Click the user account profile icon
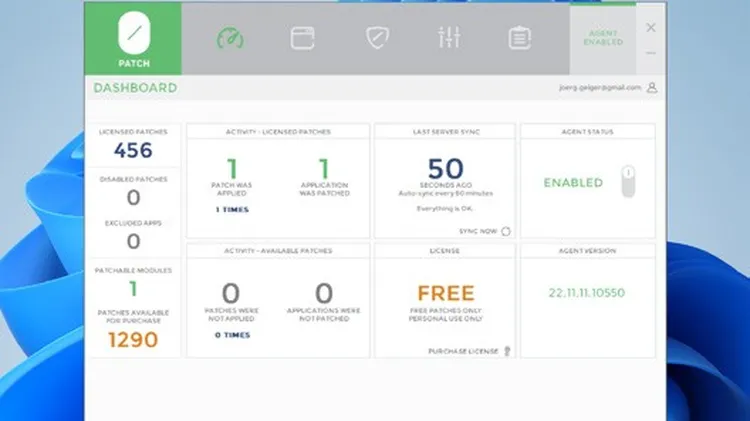 pyautogui.click(x=652, y=88)
